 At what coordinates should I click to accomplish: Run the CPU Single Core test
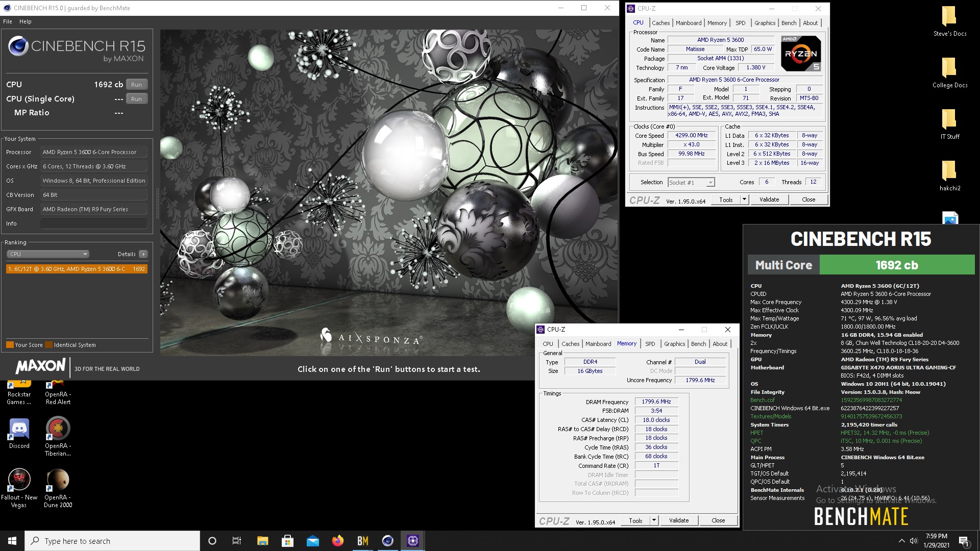136,99
